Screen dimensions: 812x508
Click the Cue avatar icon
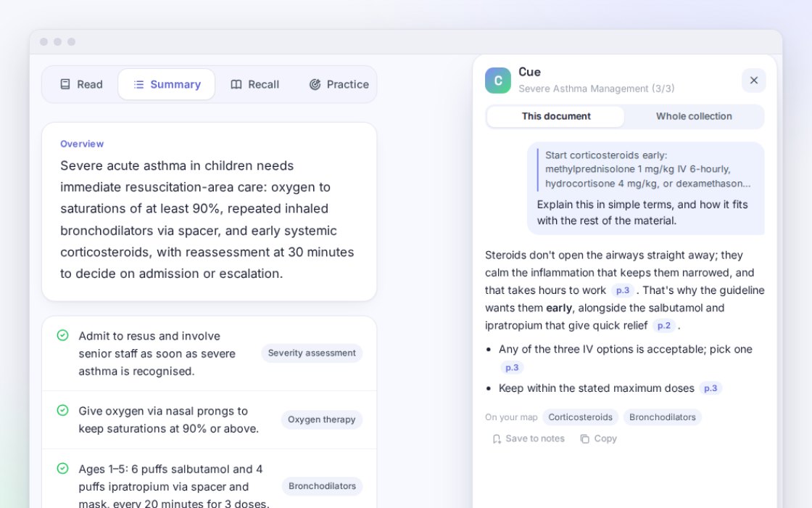tap(497, 81)
